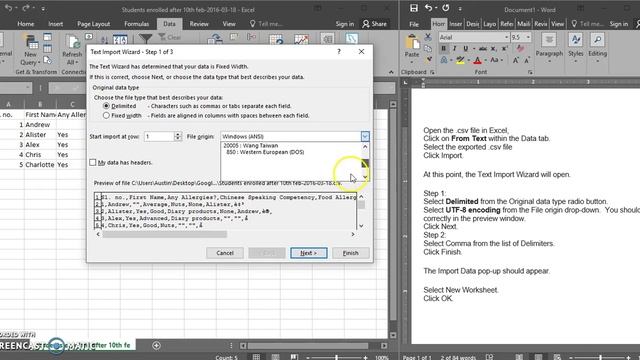The image size is (640, 360).
Task: Open the Excel Page Layout tab
Action: pyautogui.click(x=93, y=24)
